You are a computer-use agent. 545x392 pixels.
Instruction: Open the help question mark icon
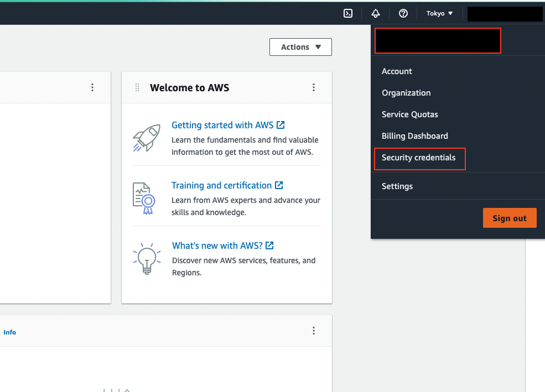click(x=403, y=13)
